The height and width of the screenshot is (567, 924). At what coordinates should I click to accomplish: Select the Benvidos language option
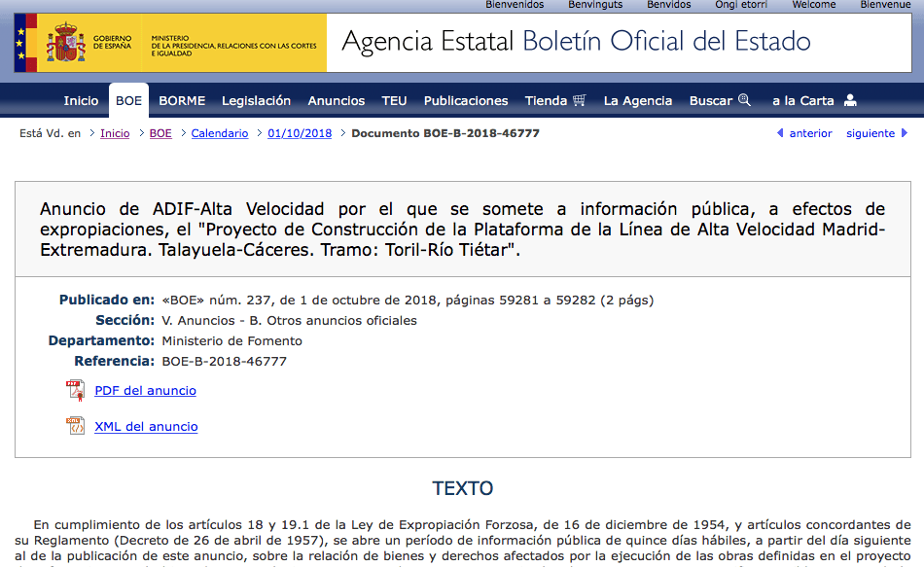pyautogui.click(x=669, y=5)
